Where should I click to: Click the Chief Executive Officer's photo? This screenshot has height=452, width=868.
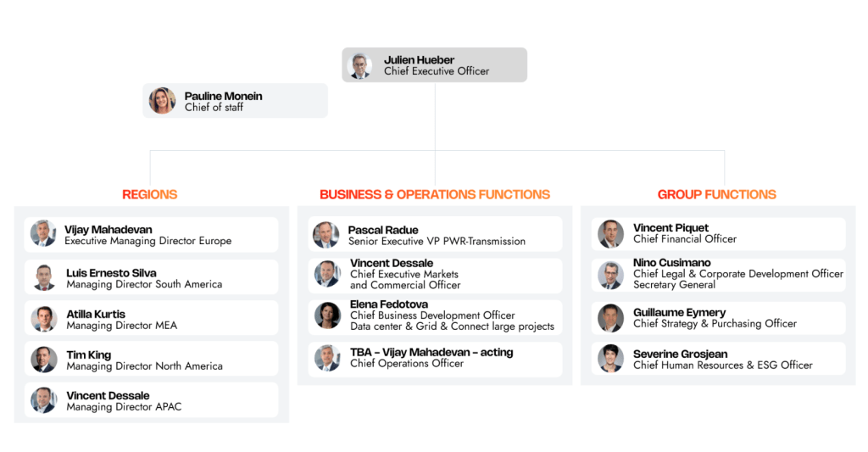(360, 65)
